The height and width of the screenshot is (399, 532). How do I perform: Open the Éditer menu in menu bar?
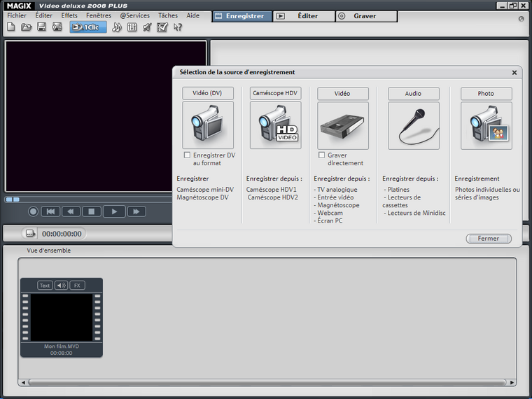tap(44, 15)
